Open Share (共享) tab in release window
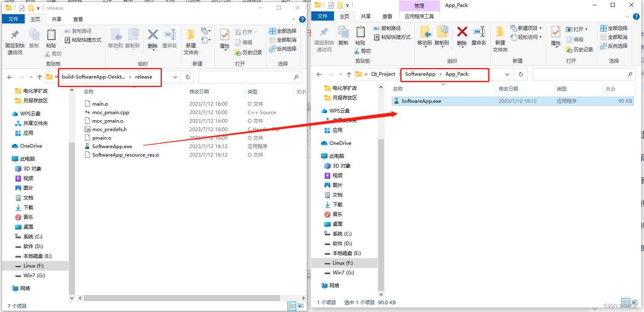 point(57,19)
